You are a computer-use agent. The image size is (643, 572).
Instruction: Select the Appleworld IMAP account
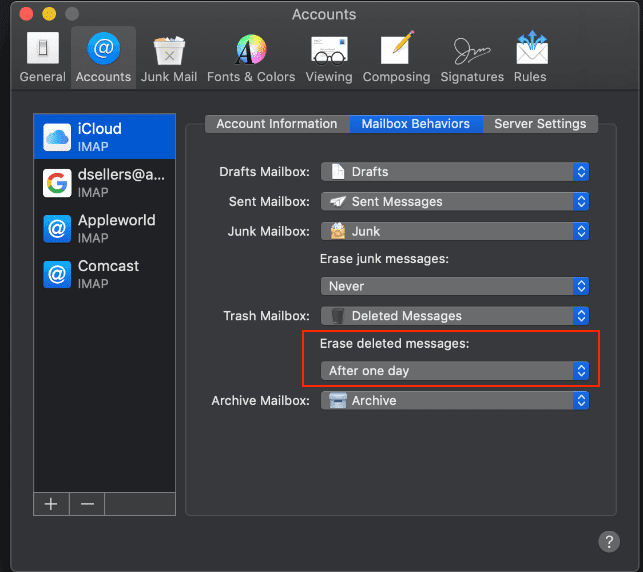click(104, 228)
